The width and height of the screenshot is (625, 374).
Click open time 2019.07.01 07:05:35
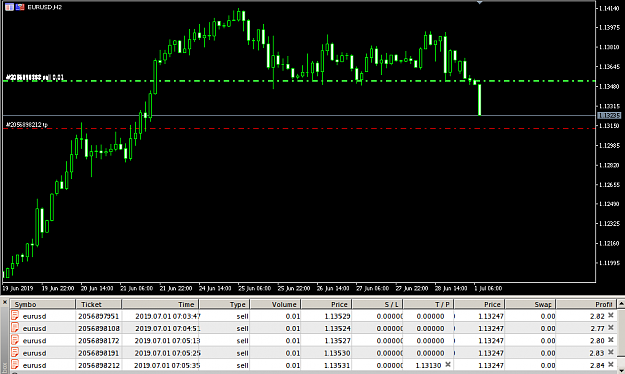pyautogui.click(x=167, y=365)
